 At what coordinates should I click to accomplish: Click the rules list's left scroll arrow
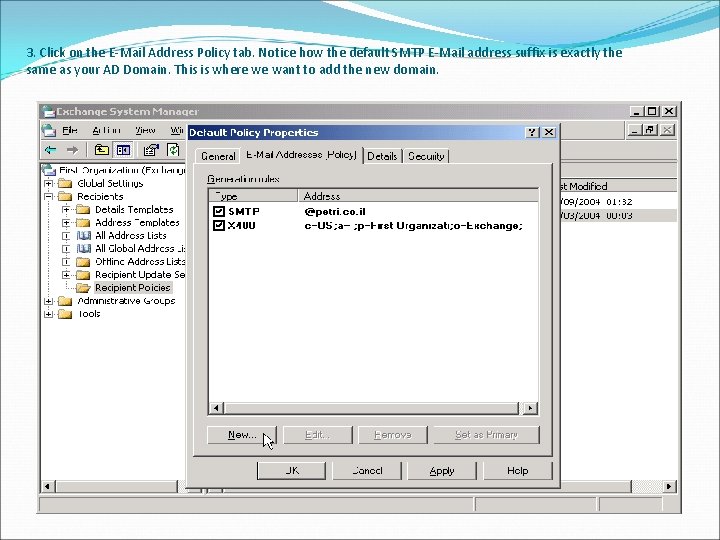click(216, 408)
